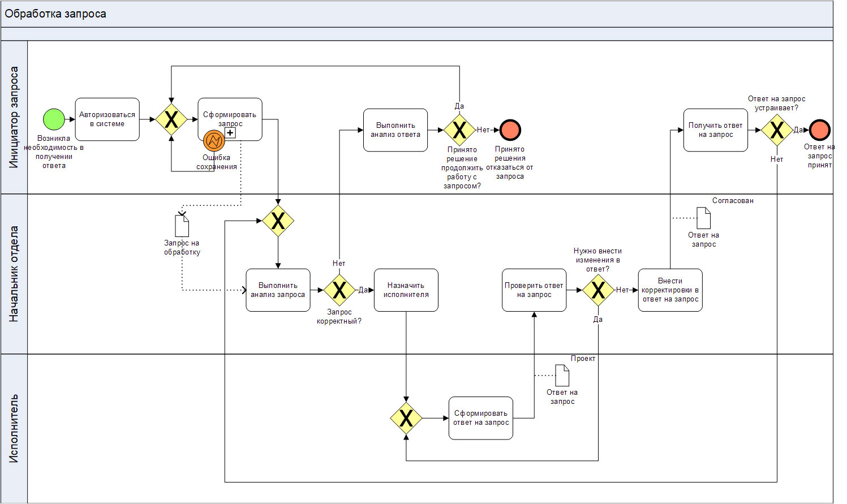Click the Выполнить анализ запроса task box
The image size is (847, 504).
(x=278, y=290)
